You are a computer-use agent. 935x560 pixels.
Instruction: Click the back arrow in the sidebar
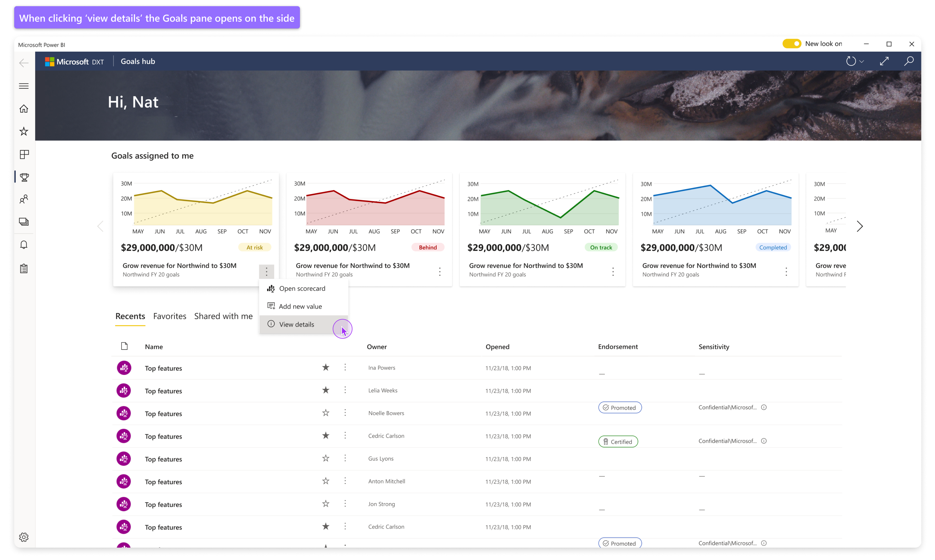[x=24, y=63]
